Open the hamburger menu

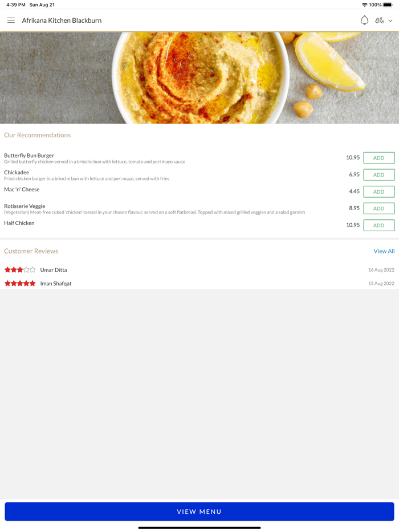click(x=11, y=21)
